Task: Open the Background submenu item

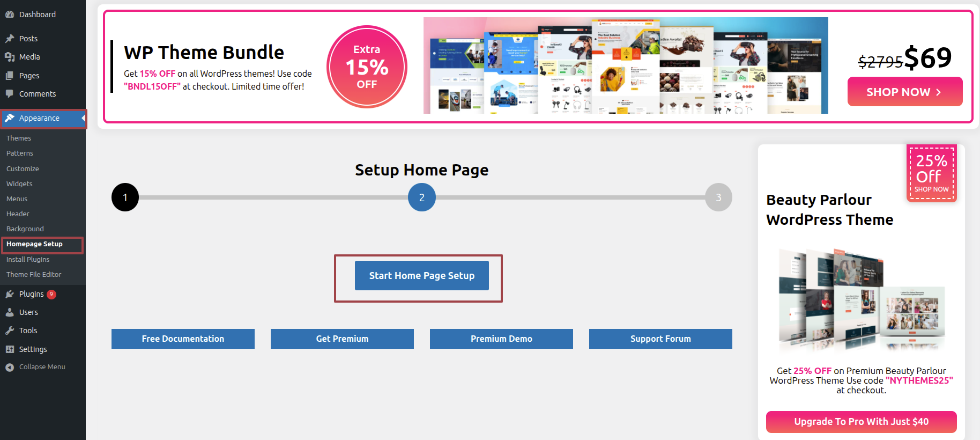Action: (x=25, y=229)
